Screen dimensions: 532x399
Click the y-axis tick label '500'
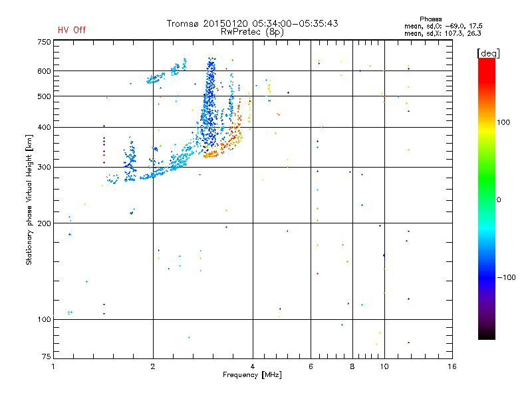point(44,96)
